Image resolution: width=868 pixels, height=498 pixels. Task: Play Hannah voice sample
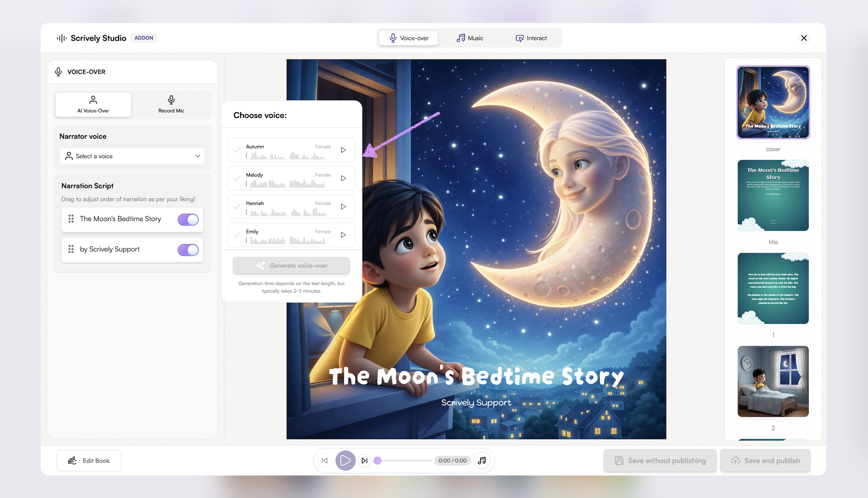click(x=343, y=207)
